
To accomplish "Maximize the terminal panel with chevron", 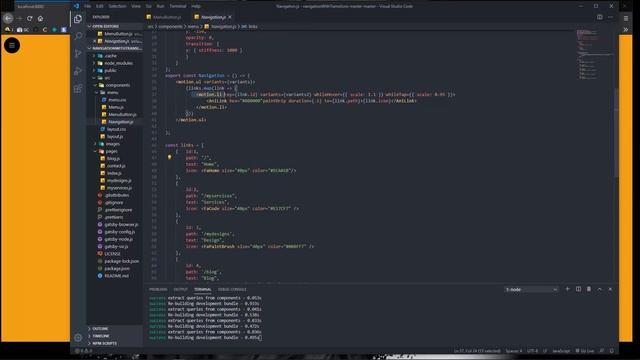I will point(600,289).
